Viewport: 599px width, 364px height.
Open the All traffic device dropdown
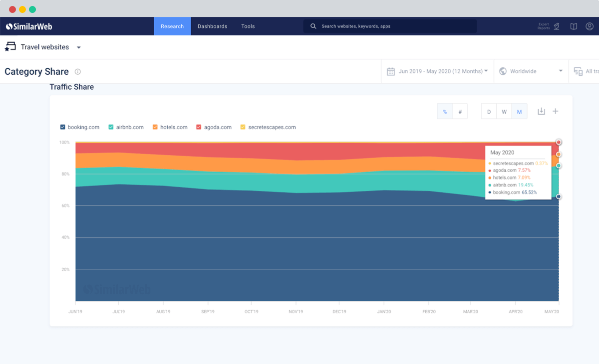click(x=584, y=71)
